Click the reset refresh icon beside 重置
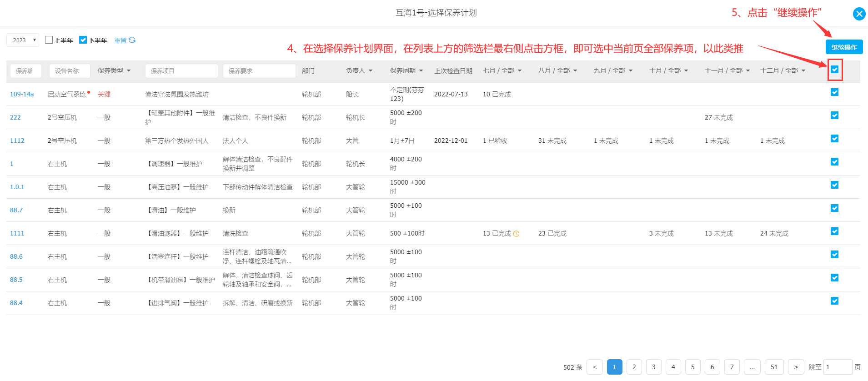This screenshot has width=868, height=381. [x=132, y=40]
